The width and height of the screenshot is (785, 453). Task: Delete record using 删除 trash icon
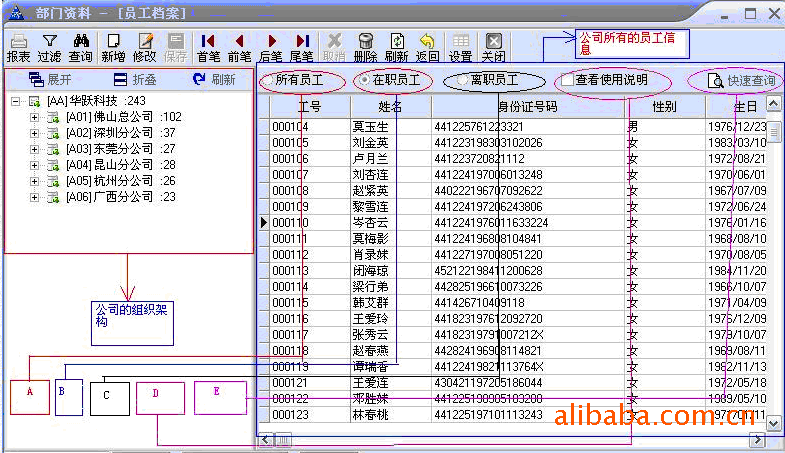[366, 47]
